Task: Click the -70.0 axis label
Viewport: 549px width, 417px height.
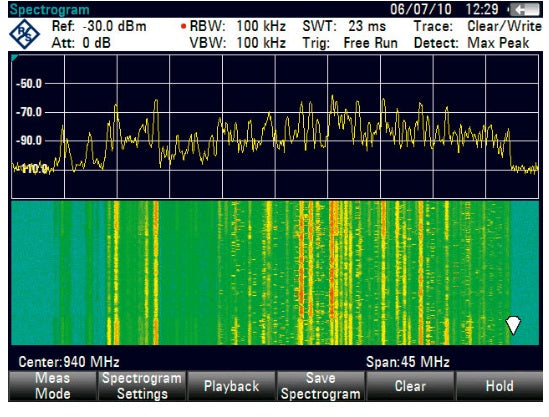Action: [x=29, y=112]
